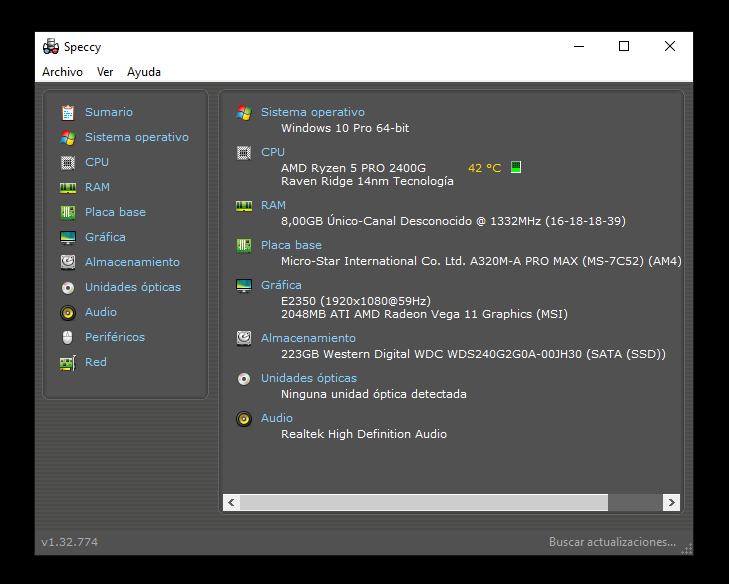
Task: Open Almacenamiento in the sidebar
Action: (x=132, y=262)
